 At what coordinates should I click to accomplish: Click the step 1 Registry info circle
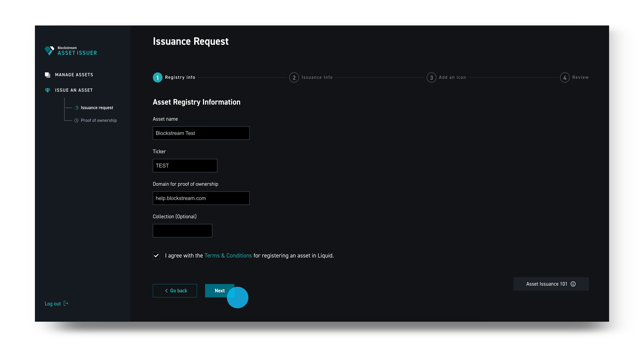tap(158, 78)
